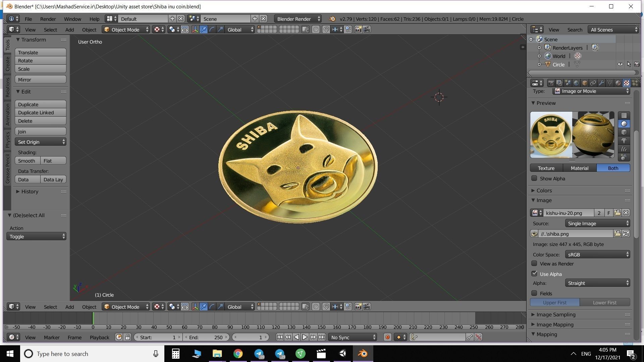Toggle renderability camera for Circle object
Image resolution: width=644 pixels, height=362 pixels.
click(637, 64)
